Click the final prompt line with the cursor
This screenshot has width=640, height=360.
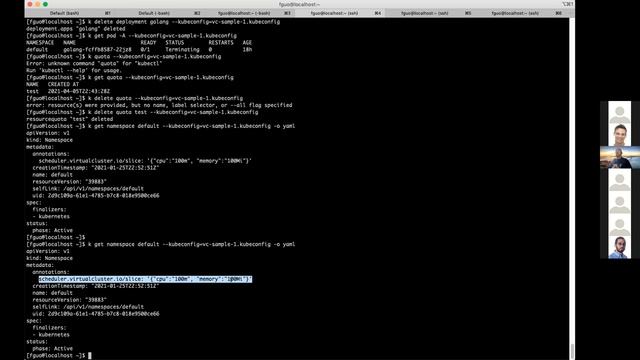tap(59, 356)
